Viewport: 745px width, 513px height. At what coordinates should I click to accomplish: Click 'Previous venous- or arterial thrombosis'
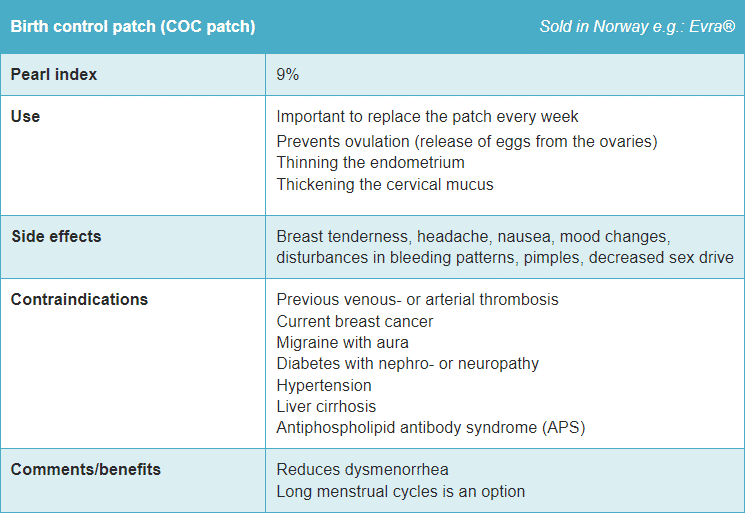pyautogui.click(x=417, y=299)
